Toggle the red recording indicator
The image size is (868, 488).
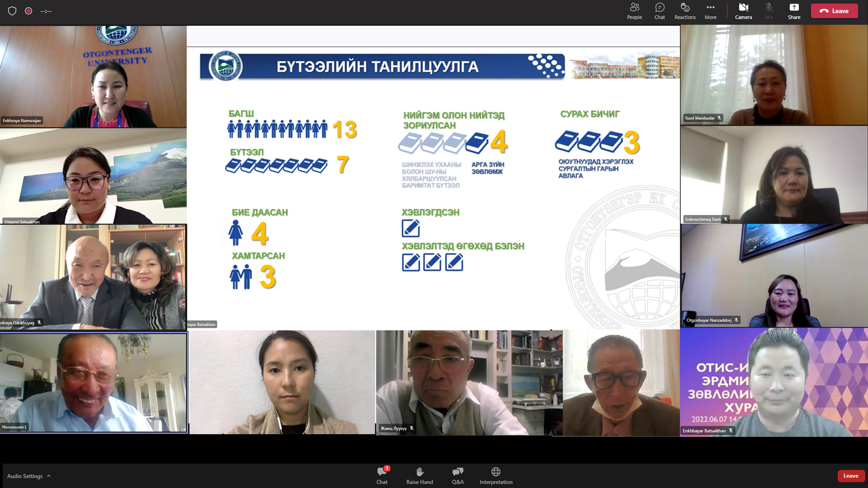[x=28, y=11]
